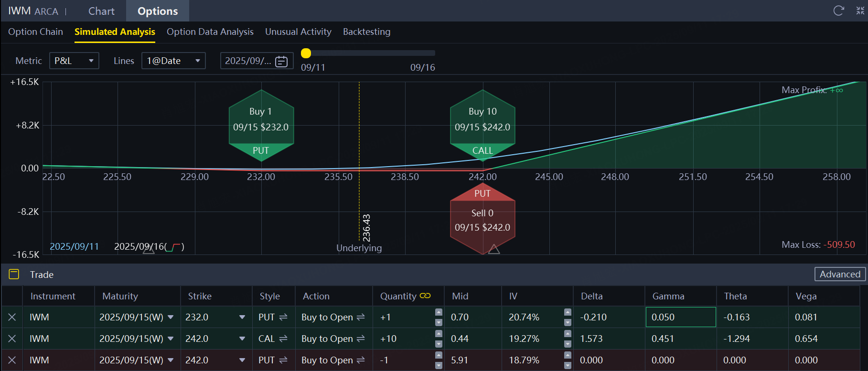Open the calendar date picker icon

(x=281, y=61)
